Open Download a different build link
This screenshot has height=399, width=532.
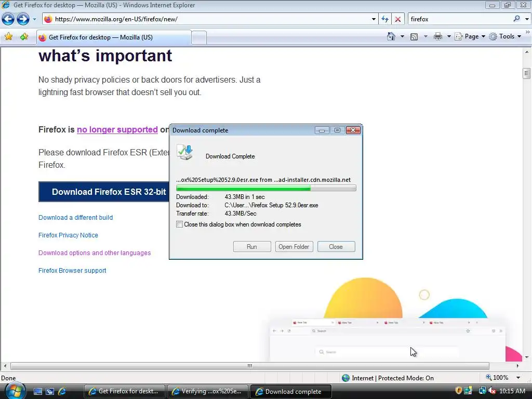coord(76,218)
